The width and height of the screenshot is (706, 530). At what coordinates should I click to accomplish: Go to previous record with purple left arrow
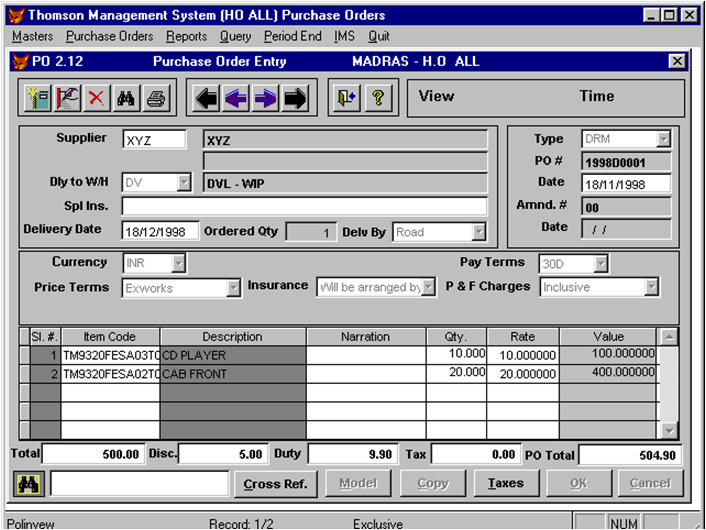point(236,98)
